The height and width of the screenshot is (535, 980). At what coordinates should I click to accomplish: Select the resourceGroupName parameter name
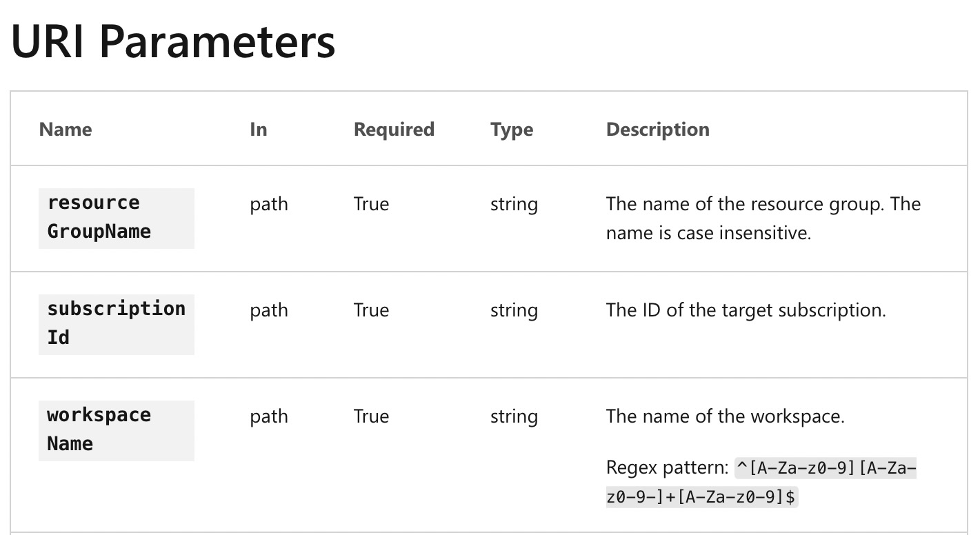pyautogui.click(x=99, y=217)
